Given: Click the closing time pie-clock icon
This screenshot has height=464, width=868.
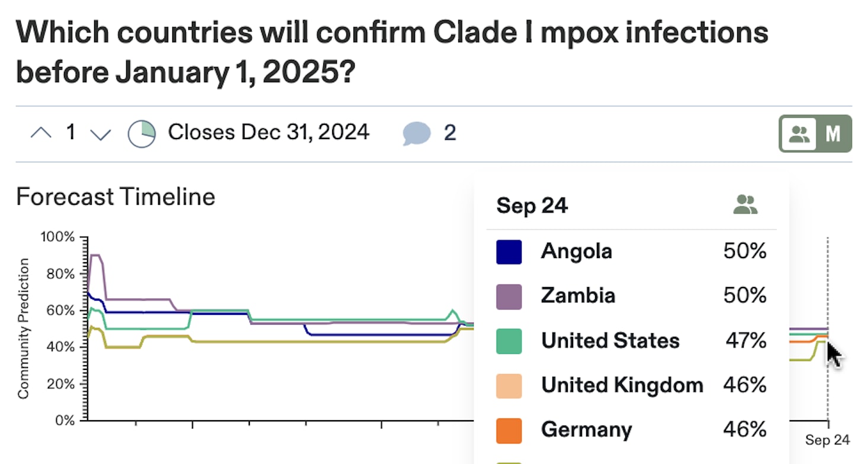Looking at the screenshot, I should click(142, 133).
